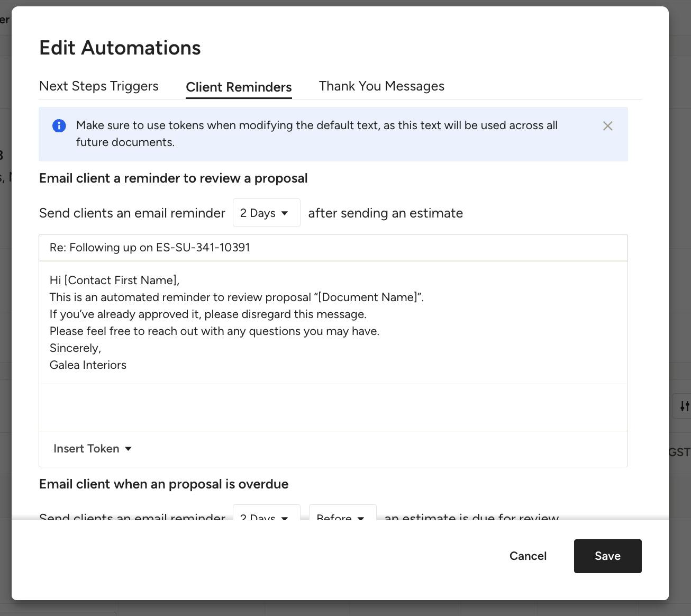
Task: Click 'after sending an estimate' label
Action: click(386, 213)
